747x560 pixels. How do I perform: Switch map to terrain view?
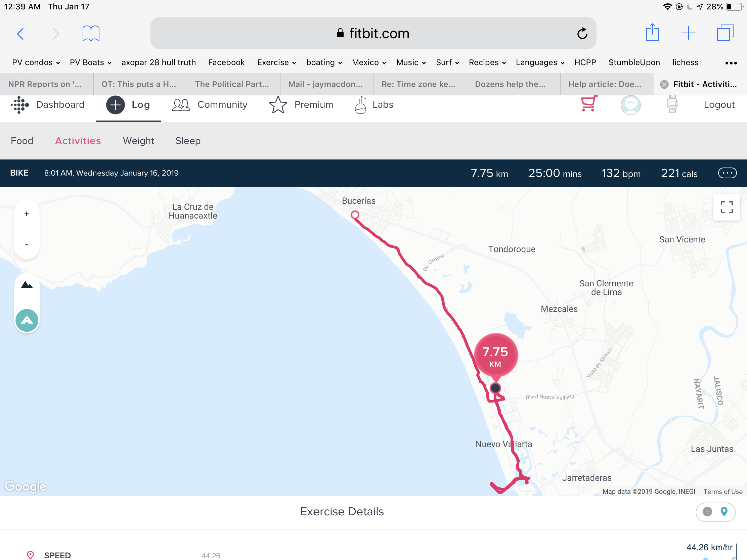point(27,285)
